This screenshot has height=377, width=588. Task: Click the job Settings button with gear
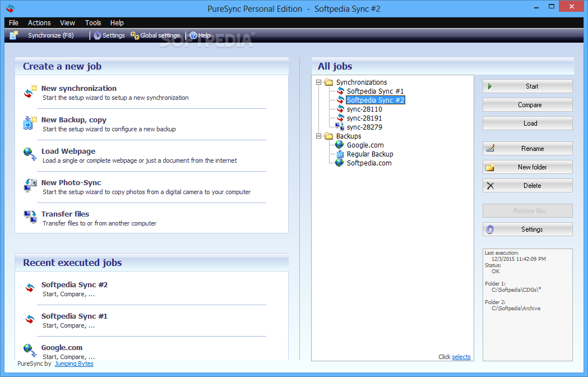click(x=527, y=229)
